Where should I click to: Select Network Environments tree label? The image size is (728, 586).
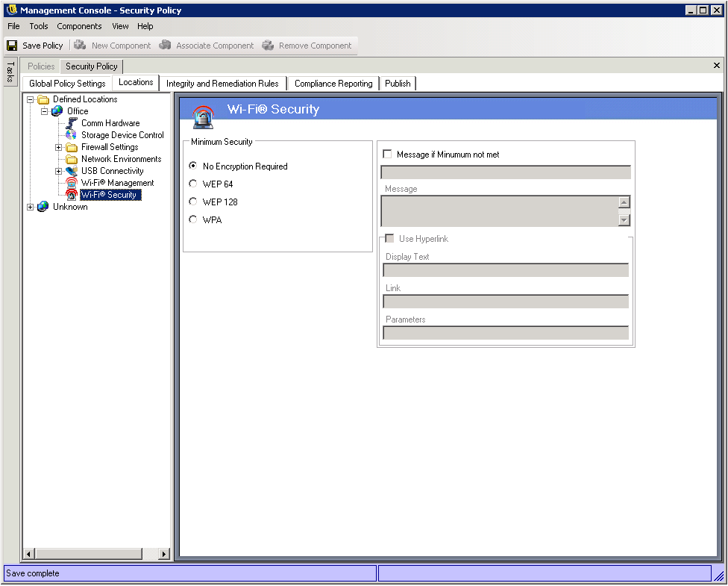coord(122,159)
